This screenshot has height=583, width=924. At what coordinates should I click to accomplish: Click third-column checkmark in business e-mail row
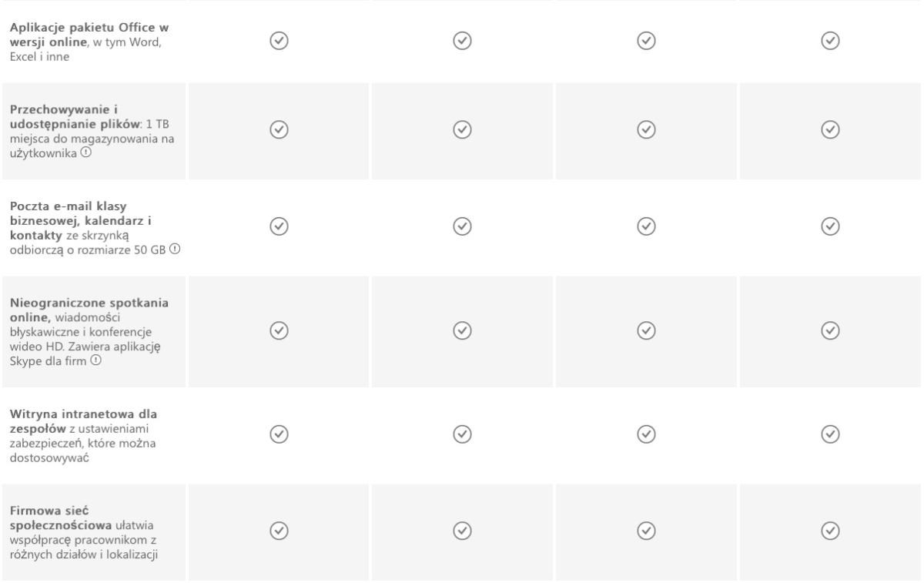pos(646,226)
